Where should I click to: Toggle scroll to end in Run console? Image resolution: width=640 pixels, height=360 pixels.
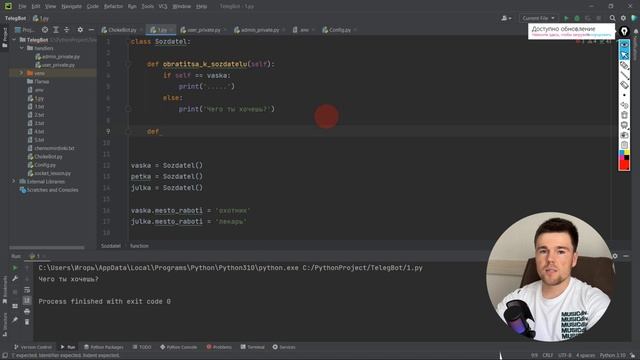(x=27, y=300)
